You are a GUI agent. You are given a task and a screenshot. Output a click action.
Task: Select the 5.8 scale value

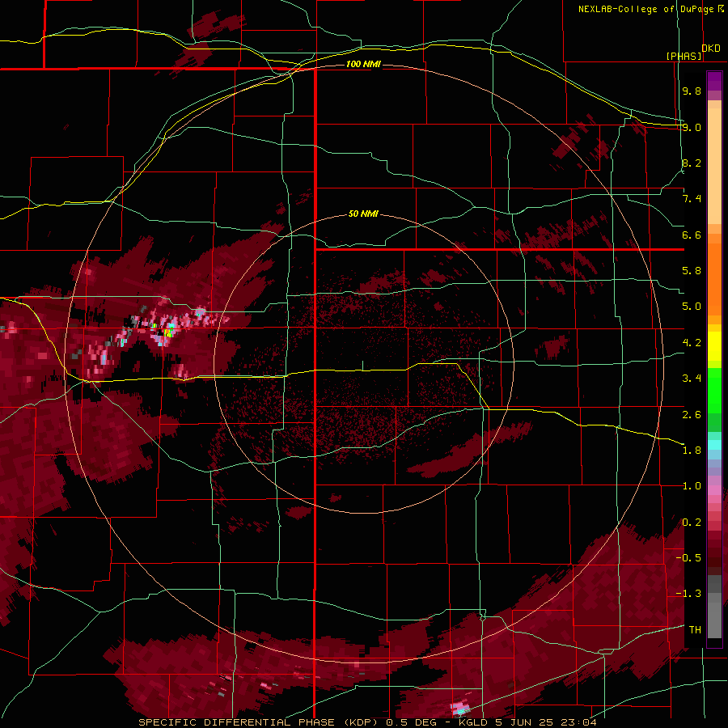tap(692, 271)
